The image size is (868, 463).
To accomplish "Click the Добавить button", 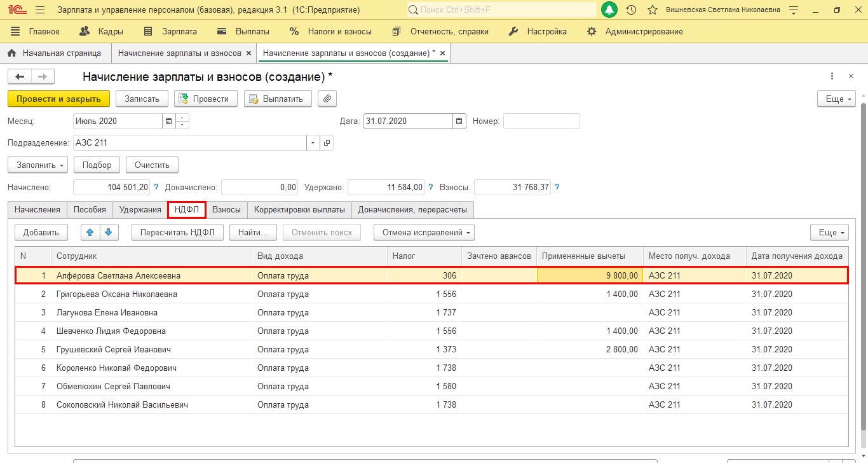I will click(41, 232).
